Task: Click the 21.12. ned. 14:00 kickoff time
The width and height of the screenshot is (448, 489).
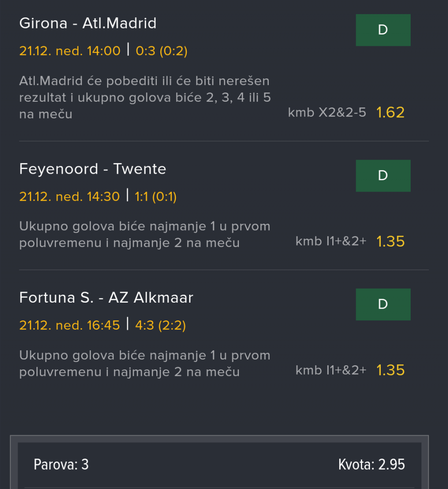Action: tap(70, 51)
